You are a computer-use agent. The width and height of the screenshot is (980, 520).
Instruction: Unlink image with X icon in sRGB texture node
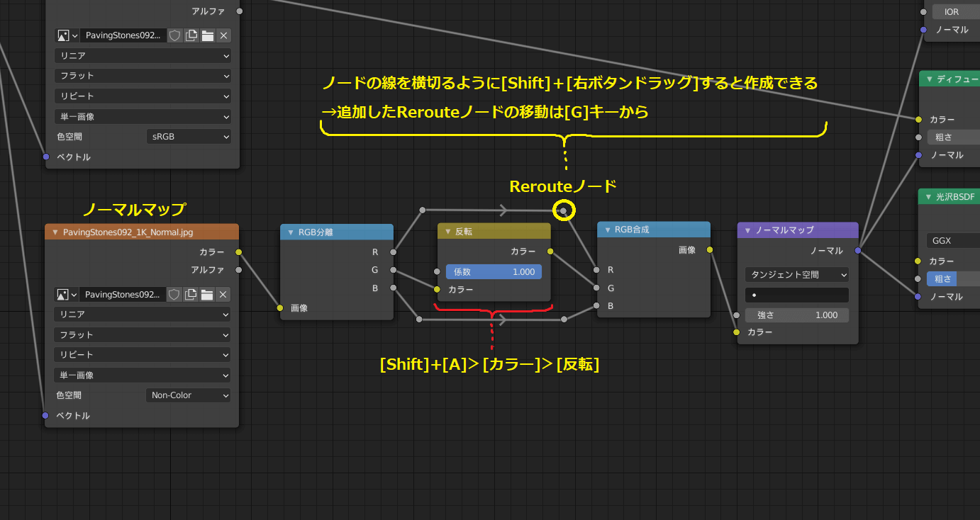click(223, 35)
